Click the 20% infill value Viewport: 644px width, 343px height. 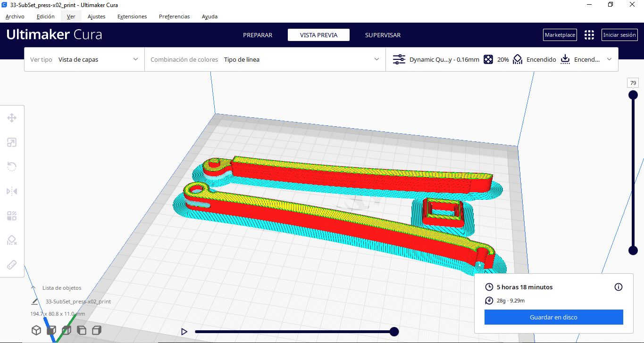coord(503,59)
